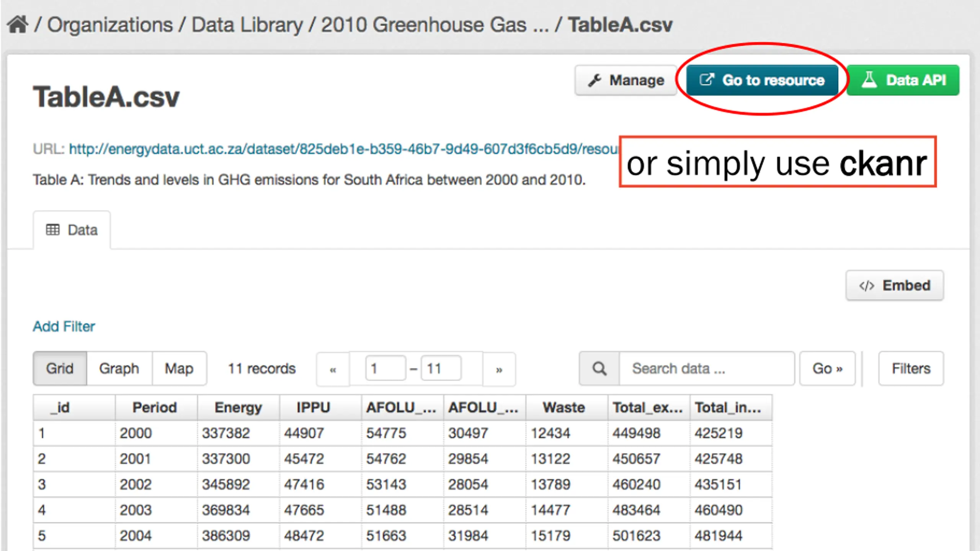Go to previous records page arrow

(x=333, y=370)
